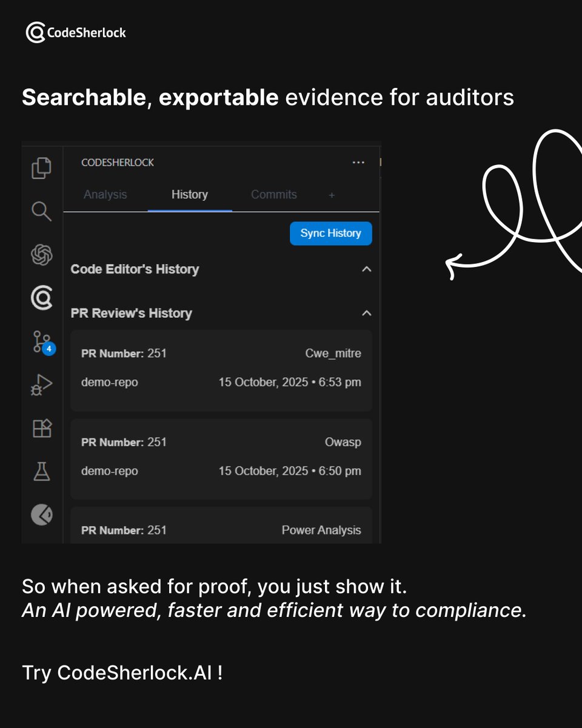Image resolution: width=582 pixels, height=728 pixels.
Task: Open the ChatGPT extension icon
Action: pos(41,254)
